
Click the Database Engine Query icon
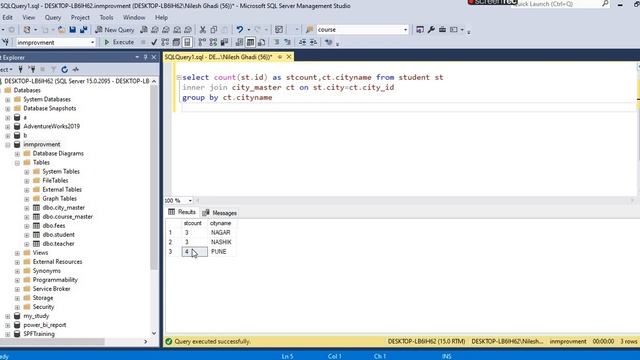click(x=144, y=30)
